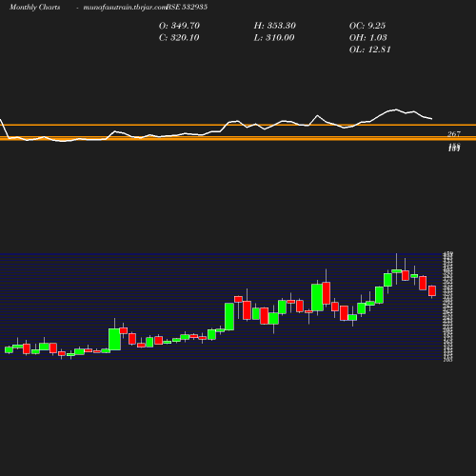Click the 'OL: 12.81' value

pos(370,50)
